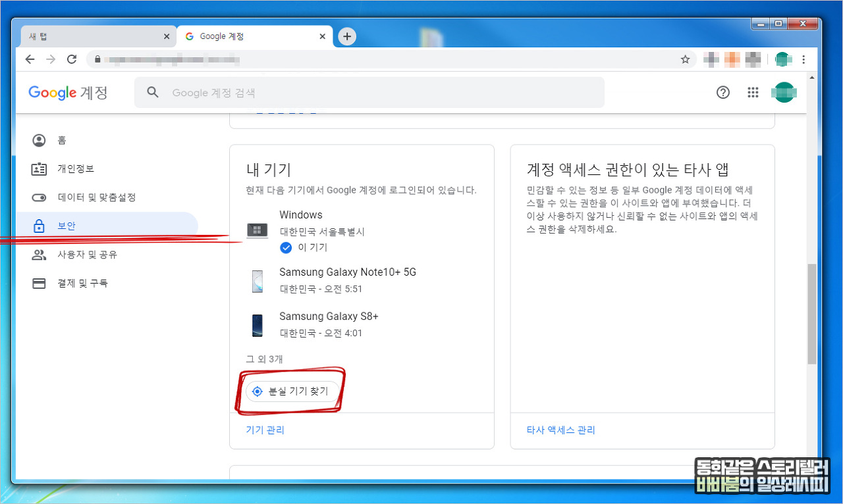Click the '분실 기기 찾기' button

click(x=292, y=391)
